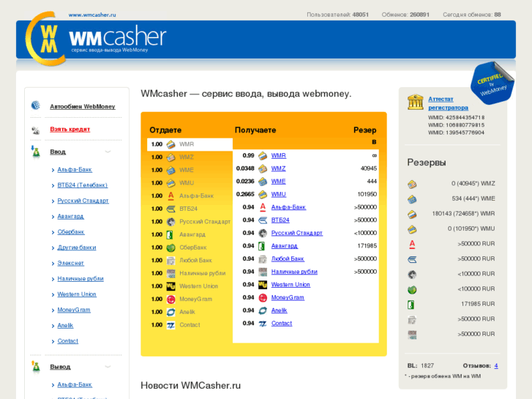The height and width of the screenshot is (399, 532).
Task: Click the money bag icon next to Ввод
Action: coord(36,152)
